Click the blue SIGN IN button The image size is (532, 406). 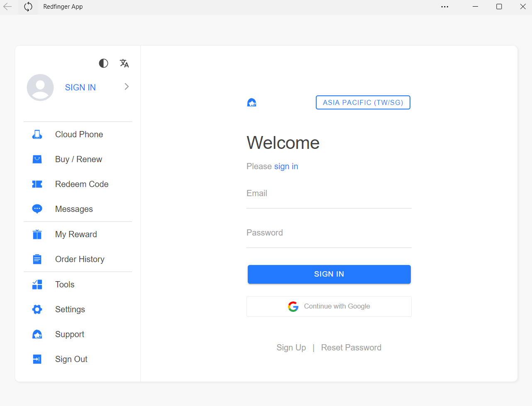(x=329, y=274)
